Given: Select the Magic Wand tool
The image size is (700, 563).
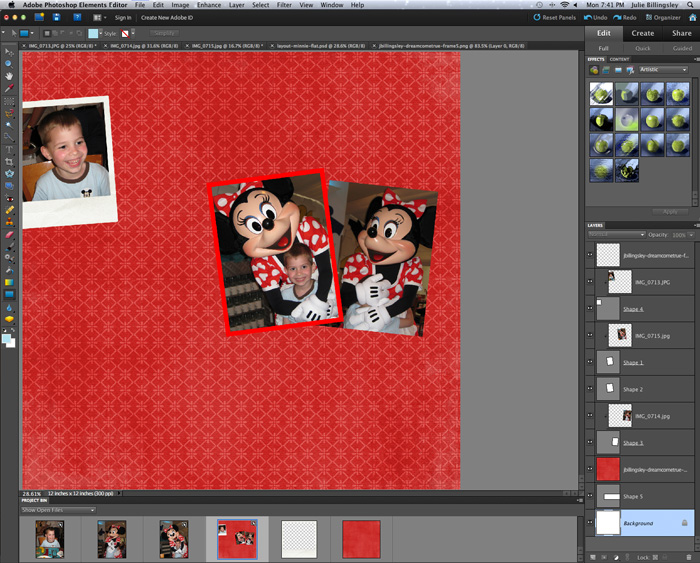Looking at the screenshot, I should click(x=9, y=125).
